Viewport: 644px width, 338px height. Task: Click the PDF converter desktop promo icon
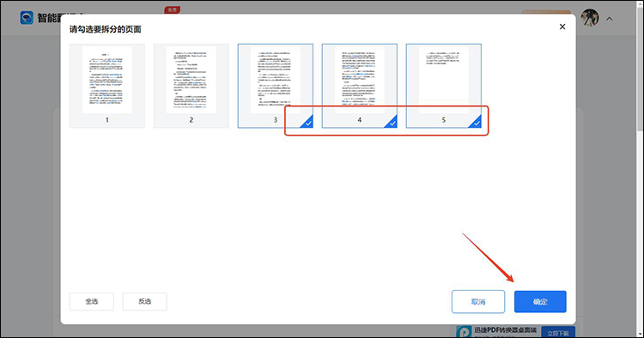pos(464,331)
